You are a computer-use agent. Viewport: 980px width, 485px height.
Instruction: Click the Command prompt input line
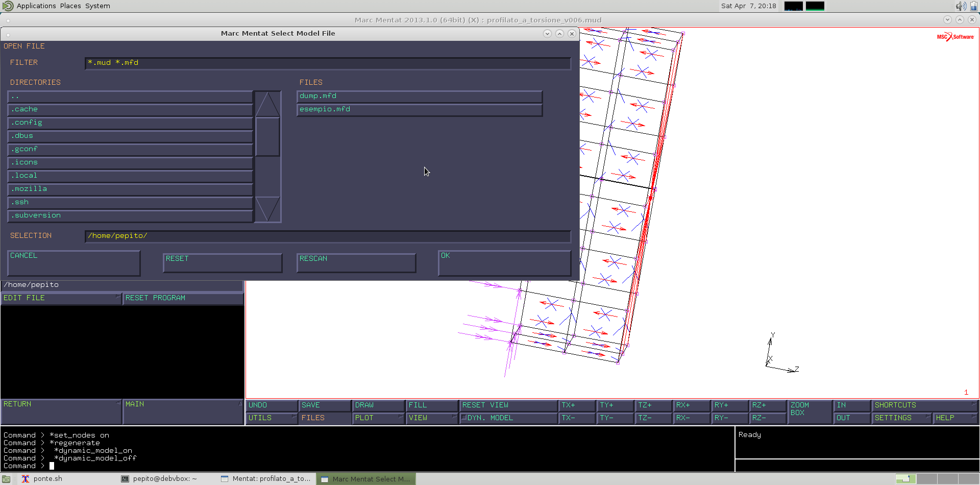point(367,466)
